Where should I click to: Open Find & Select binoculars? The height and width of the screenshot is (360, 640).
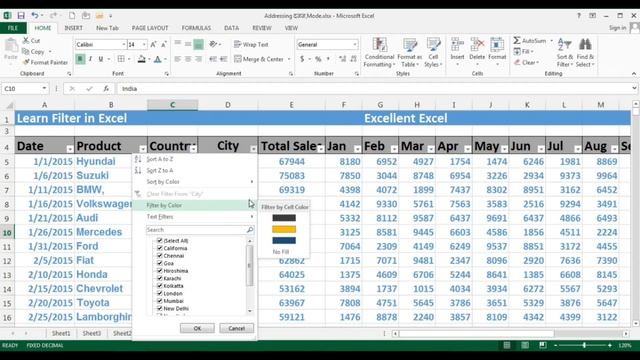[x=585, y=52]
